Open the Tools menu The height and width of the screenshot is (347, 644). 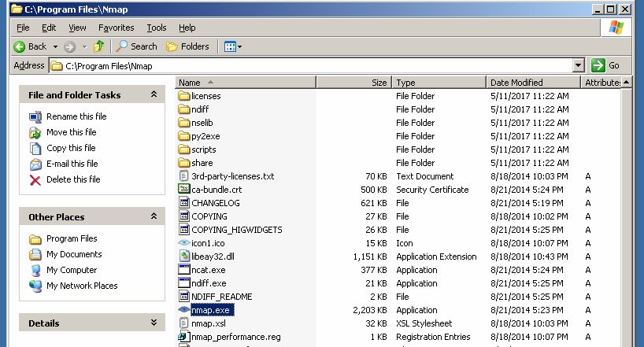click(x=156, y=28)
